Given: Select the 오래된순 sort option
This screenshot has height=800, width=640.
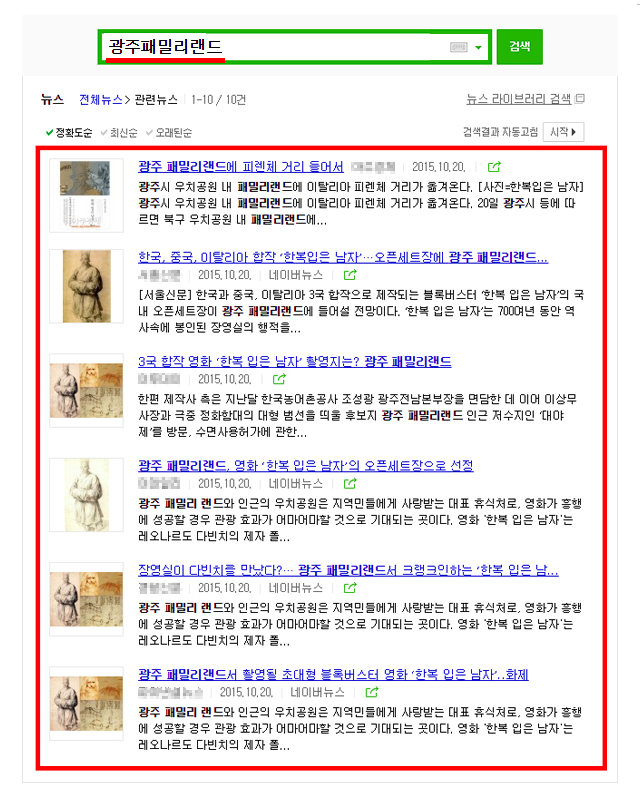Looking at the screenshot, I should pyautogui.click(x=169, y=133).
